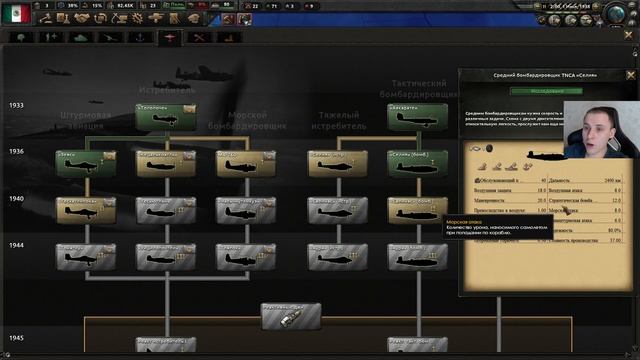The width and height of the screenshot is (640, 360).
Task: Select the 1944 fighter technology
Action: [x=166, y=257]
